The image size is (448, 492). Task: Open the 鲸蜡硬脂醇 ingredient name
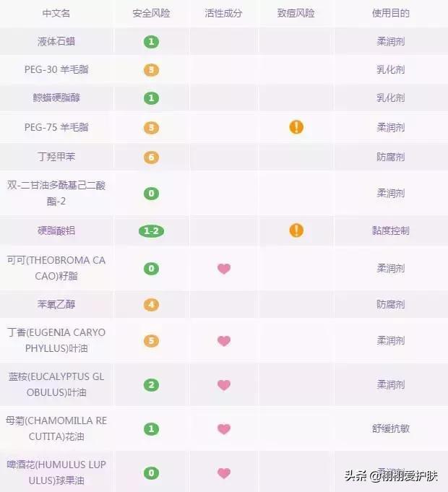[56, 98]
